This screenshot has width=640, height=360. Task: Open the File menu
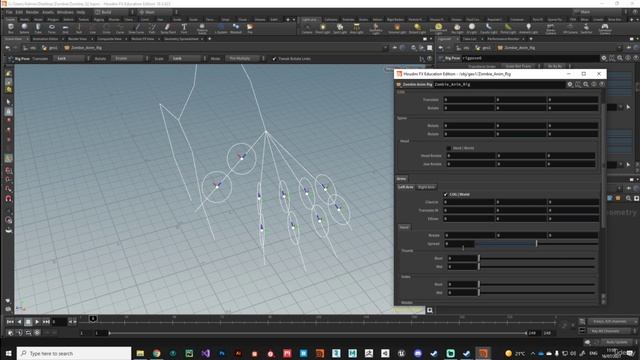point(9,12)
